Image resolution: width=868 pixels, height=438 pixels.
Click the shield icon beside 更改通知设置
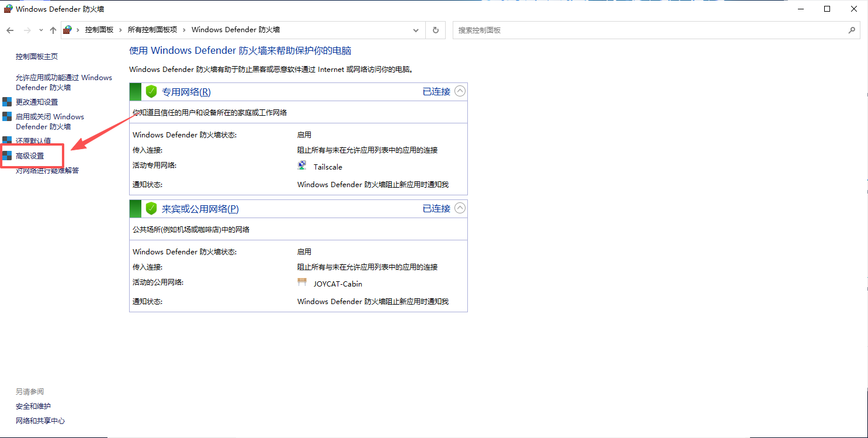point(7,102)
